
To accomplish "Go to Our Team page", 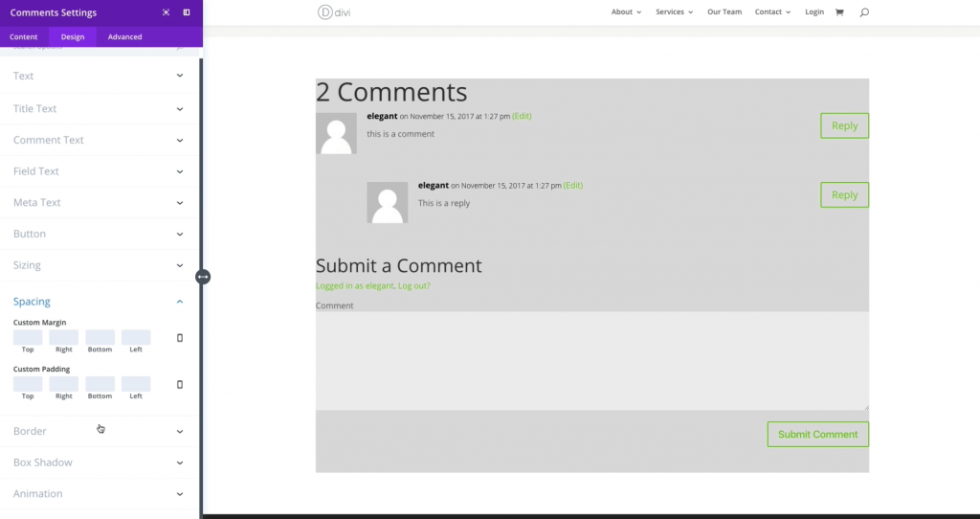I will click(x=724, y=11).
